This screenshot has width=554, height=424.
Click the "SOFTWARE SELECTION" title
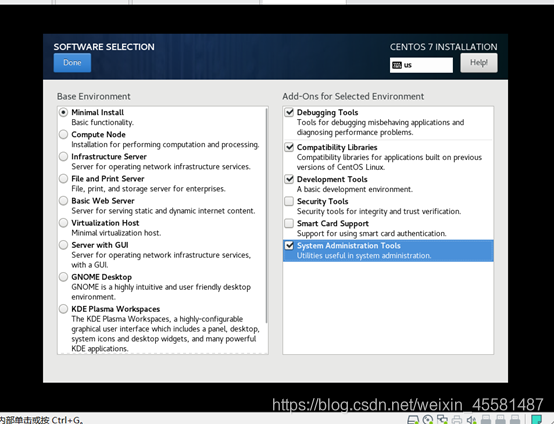pyautogui.click(x=104, y=47)
